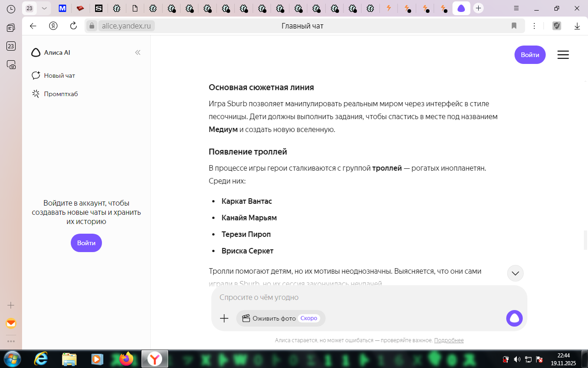The height and width of the screenshot is (368, 588).
Task: Go back to the previous page
Action: (x=33, y=26)
